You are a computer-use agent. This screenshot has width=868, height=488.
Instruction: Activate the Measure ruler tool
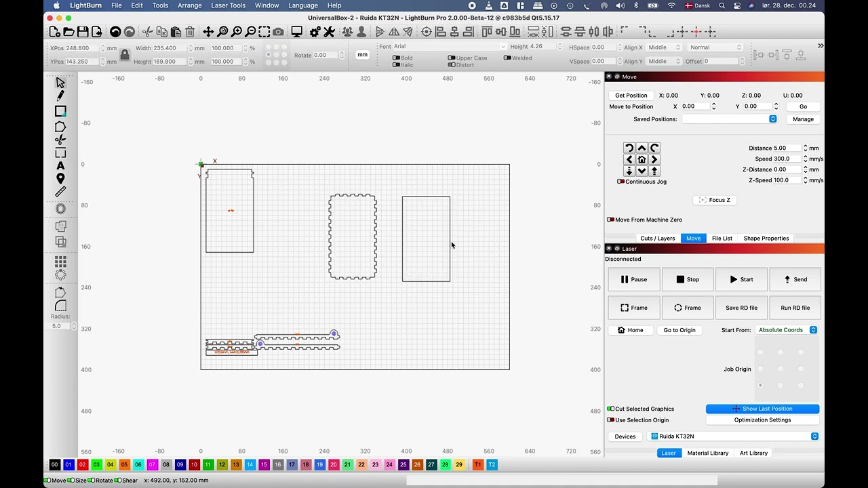(x=60, y=192)
